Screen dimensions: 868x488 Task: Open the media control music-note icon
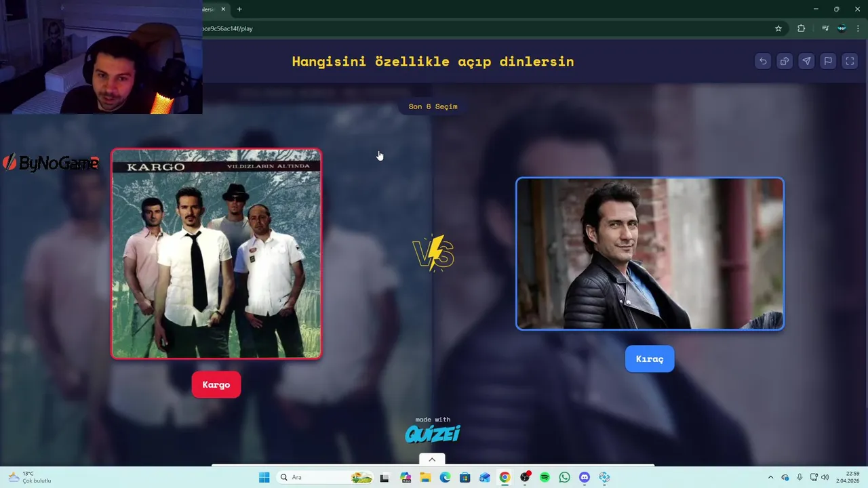(x=825, y=28)
